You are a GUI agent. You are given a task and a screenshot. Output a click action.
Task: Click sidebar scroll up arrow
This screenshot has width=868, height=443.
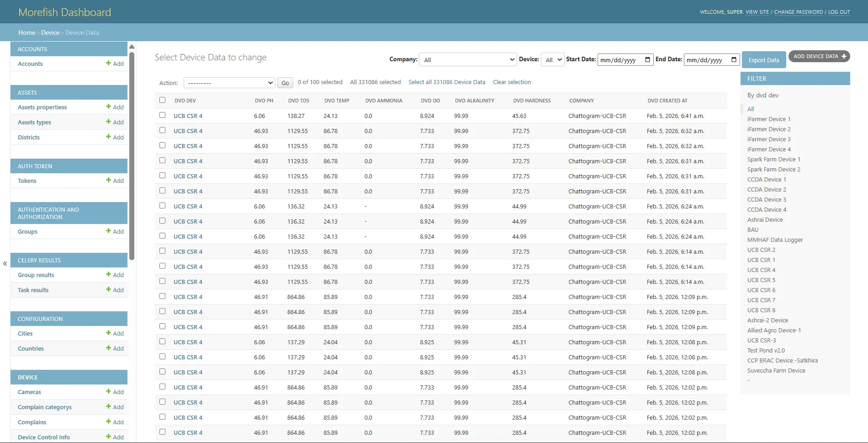click(x=132, y=47)
